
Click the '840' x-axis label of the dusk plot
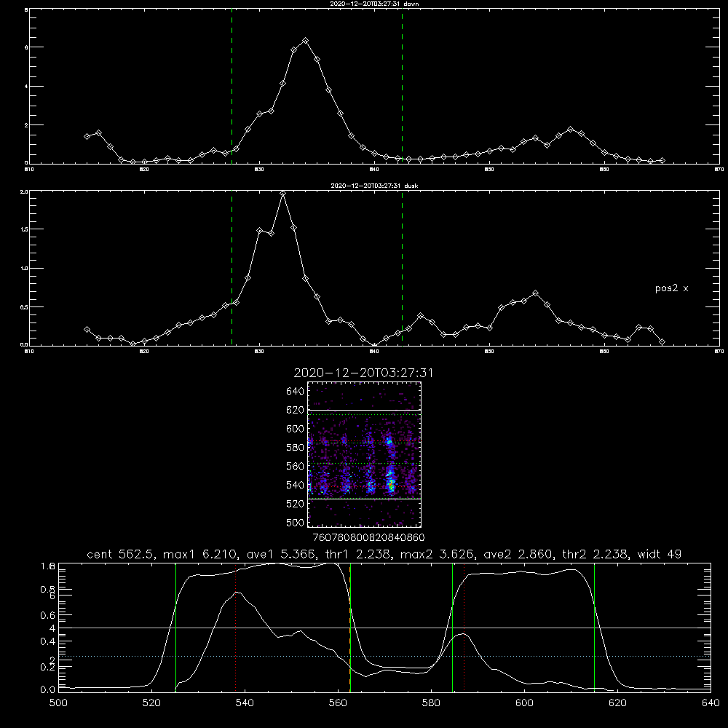tap(374, 352)
